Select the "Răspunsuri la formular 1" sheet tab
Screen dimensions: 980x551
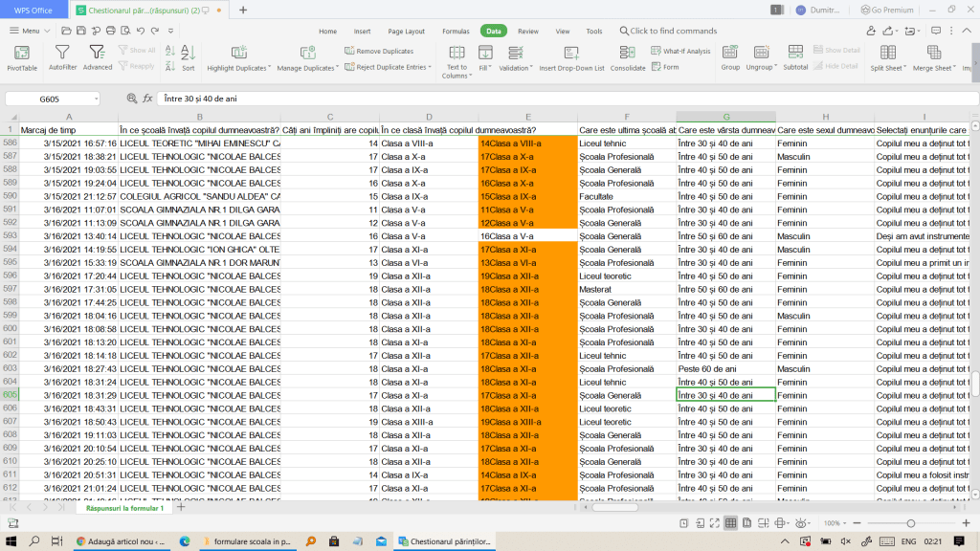(x=124, y=508)
